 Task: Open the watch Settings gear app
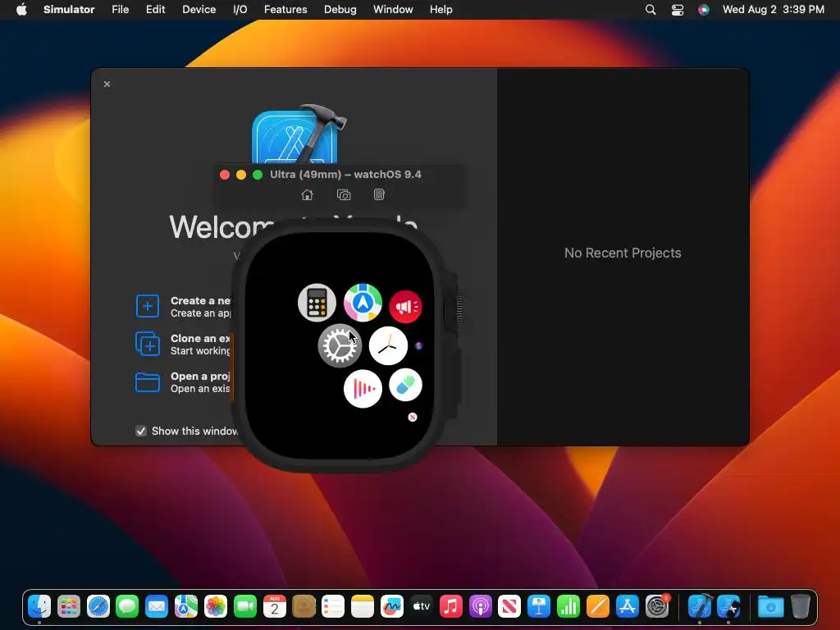point(340,345)
